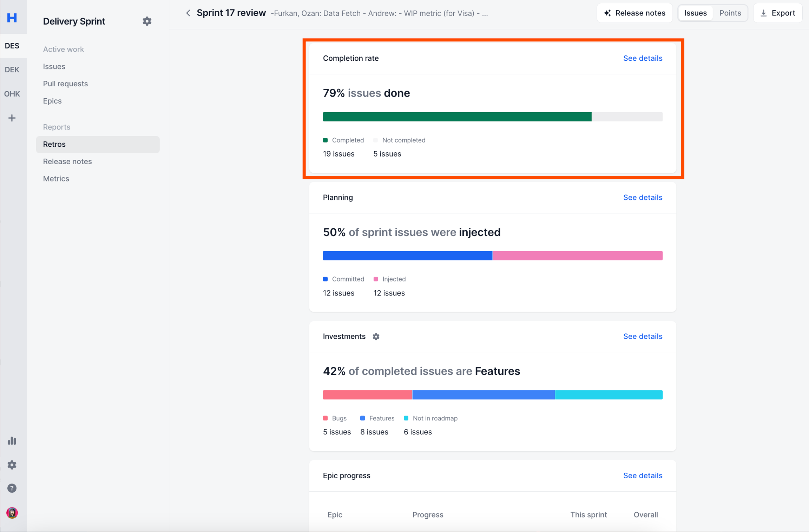The image size is (809, 532).
Task: Open Metrics in the sidebar
Action: coord(56,179)
